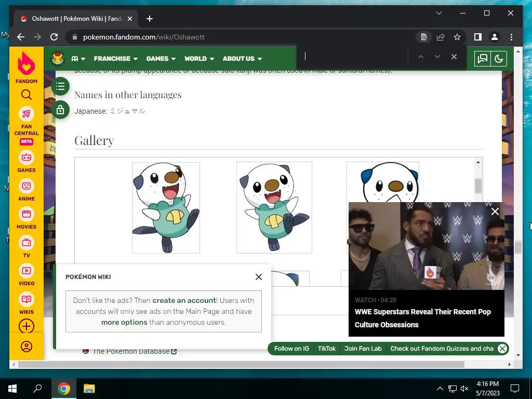
Task: Open the muted volume tray icon
Action: [x=465, y=389]
